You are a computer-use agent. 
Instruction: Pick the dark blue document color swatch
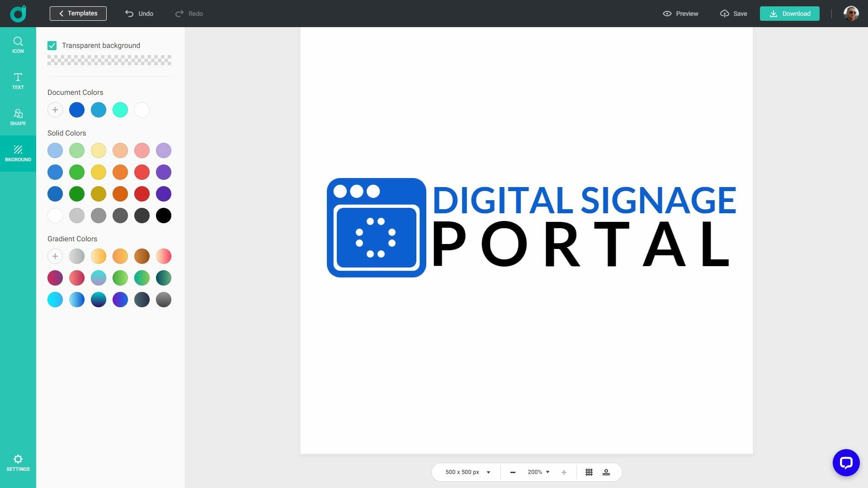[77, 109]
